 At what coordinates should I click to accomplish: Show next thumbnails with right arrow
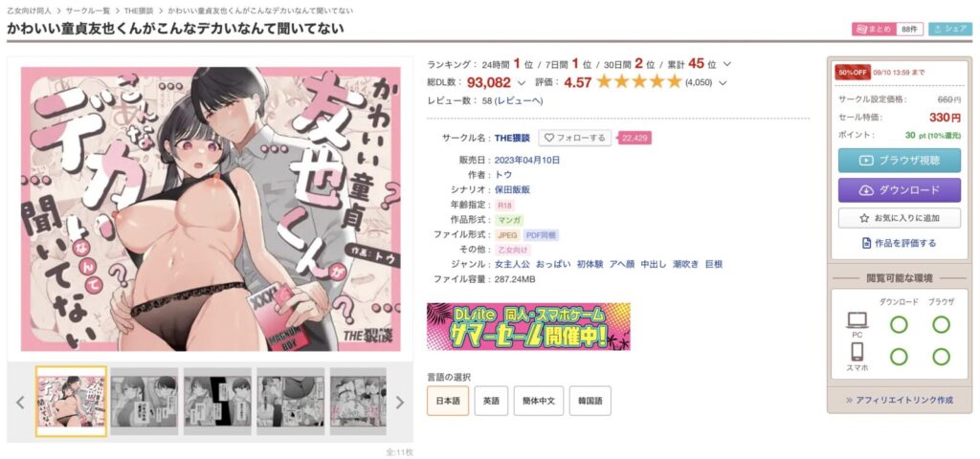click(399, 403)
